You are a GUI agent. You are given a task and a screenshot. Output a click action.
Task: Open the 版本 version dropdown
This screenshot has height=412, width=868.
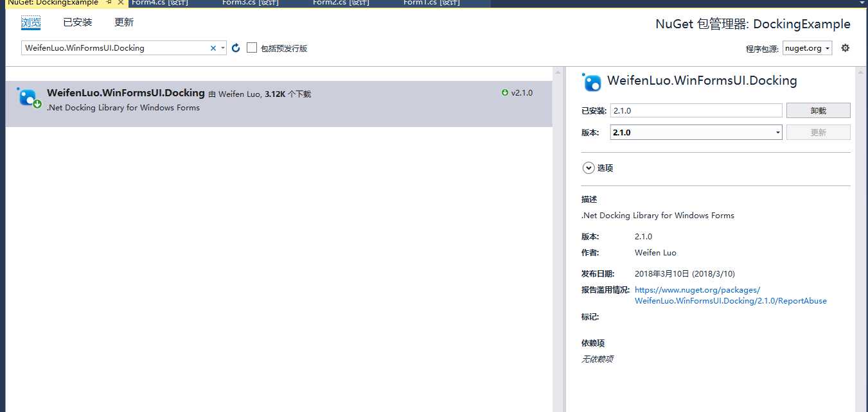[x=696, y=132]
